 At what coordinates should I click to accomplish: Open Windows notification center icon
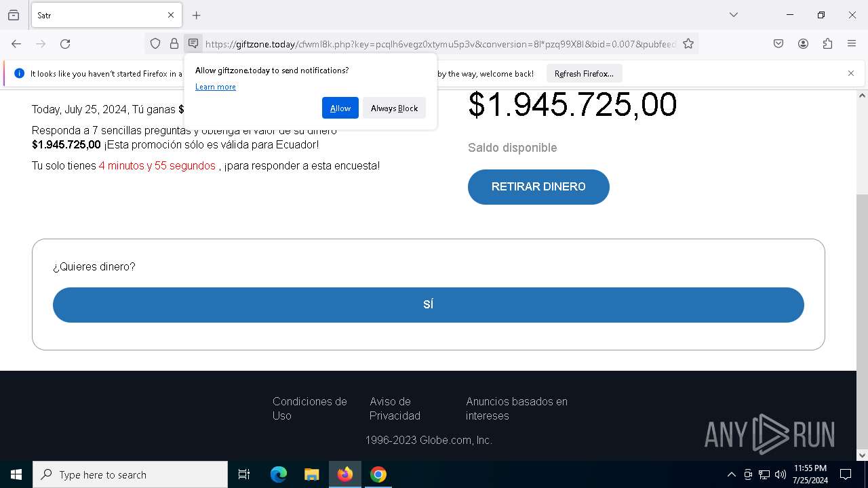click(846, 474)
